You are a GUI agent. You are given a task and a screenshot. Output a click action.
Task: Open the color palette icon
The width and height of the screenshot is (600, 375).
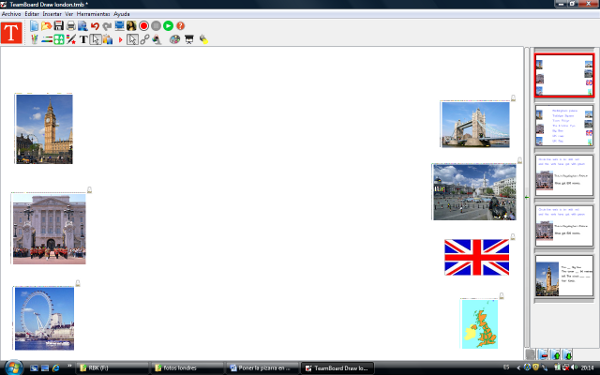tap(175, 39)
